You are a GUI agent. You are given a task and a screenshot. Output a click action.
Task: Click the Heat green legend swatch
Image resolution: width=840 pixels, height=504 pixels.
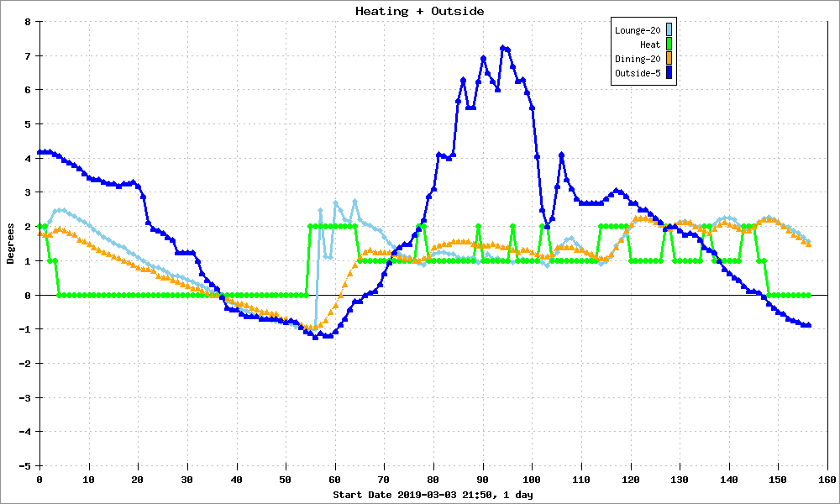pyautogui.click(x=669, y=44)
